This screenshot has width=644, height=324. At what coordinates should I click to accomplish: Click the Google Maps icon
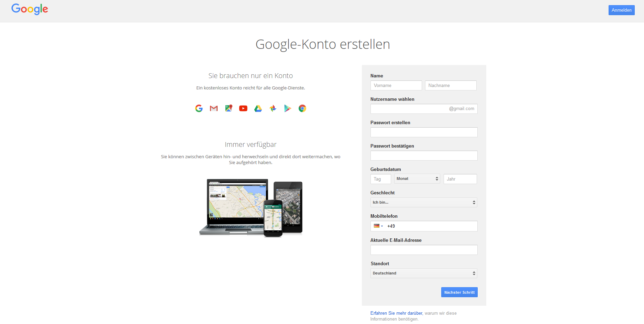pos(229,108)
